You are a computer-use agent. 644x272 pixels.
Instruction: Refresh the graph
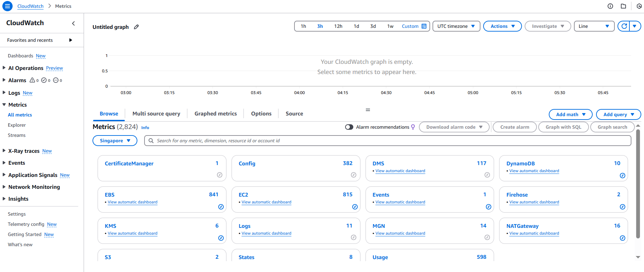624,26
